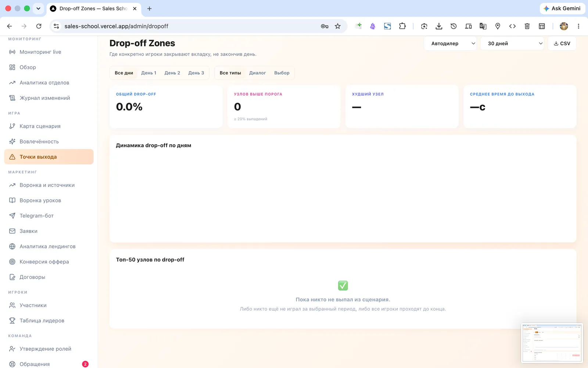Expand the Автодилер scenario dropdown
The width and height of the screenshot is (588, 368).
point(450,43)
